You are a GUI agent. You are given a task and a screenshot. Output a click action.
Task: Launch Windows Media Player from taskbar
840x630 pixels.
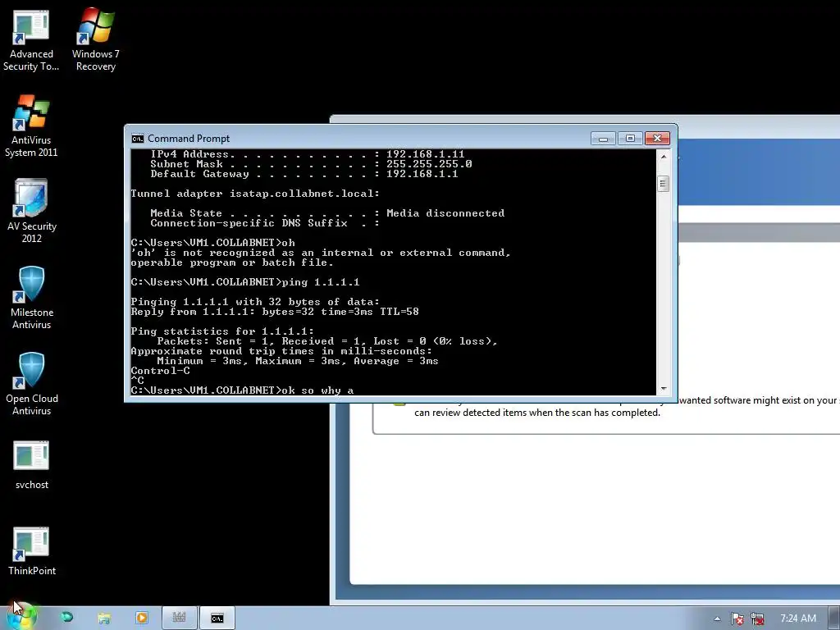point(142,619)
